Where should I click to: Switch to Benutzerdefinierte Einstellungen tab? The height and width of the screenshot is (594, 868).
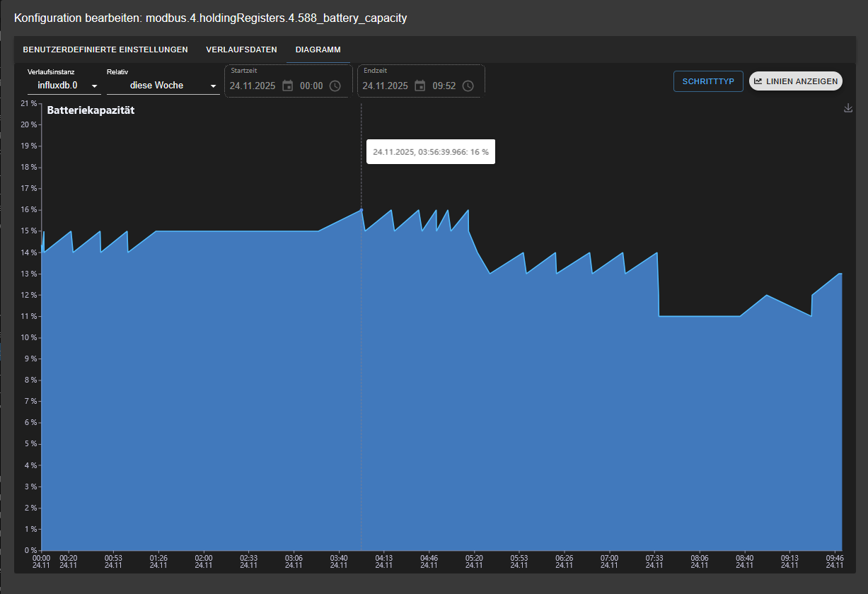pos(105,49)
